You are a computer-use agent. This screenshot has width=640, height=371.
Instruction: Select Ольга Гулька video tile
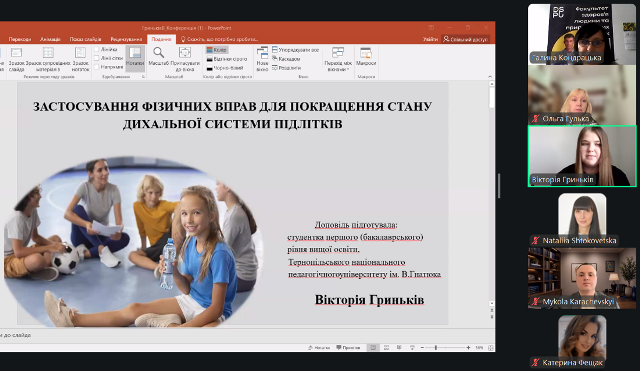click(x=582, y=95)
